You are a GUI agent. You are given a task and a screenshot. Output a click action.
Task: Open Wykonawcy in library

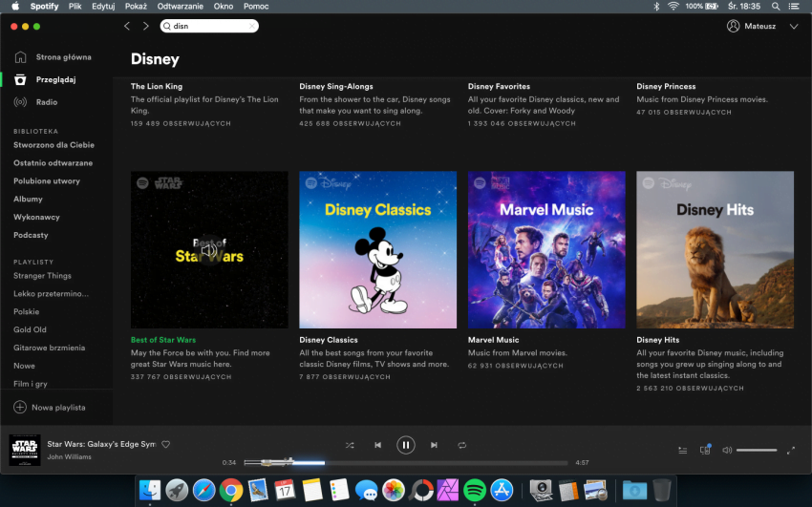(x=36, y=217)
